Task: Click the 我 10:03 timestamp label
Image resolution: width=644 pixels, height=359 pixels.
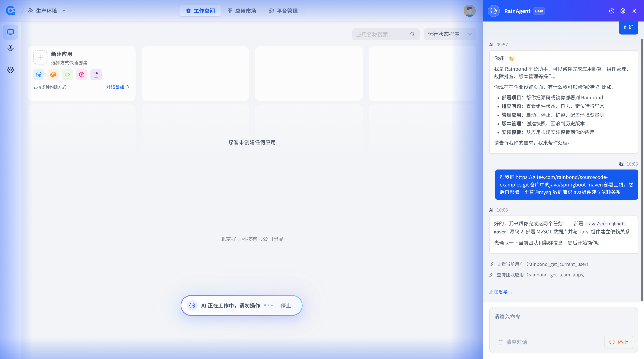Action: (629, 164)
